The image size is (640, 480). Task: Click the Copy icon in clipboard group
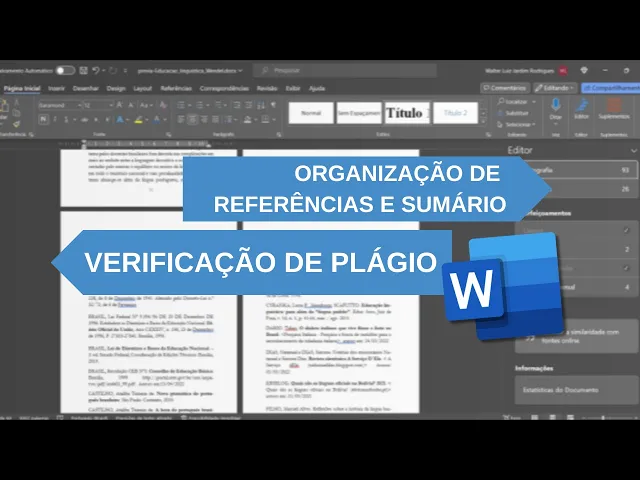[16, 113]
